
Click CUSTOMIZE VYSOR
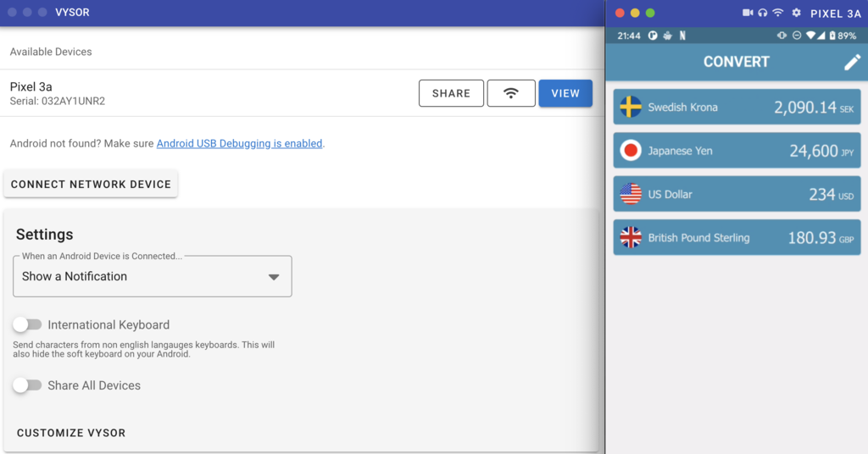coord(71,433)
